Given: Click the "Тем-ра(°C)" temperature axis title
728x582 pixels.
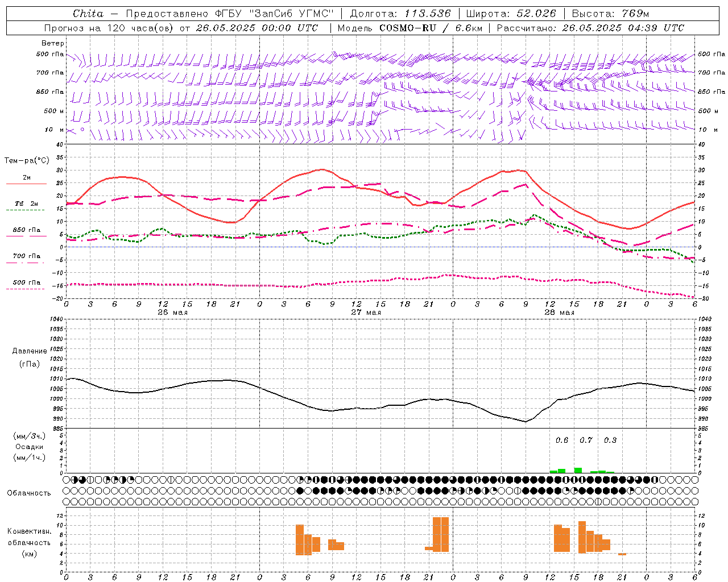Looking at the screenshot, I should (x=27, y=161).
